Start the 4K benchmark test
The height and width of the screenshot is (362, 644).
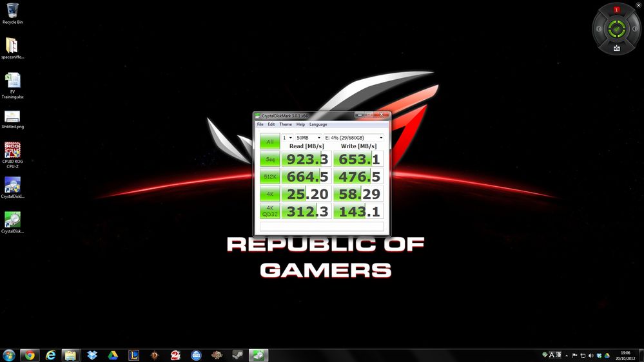pyautogui.click(x=270, y=194)
